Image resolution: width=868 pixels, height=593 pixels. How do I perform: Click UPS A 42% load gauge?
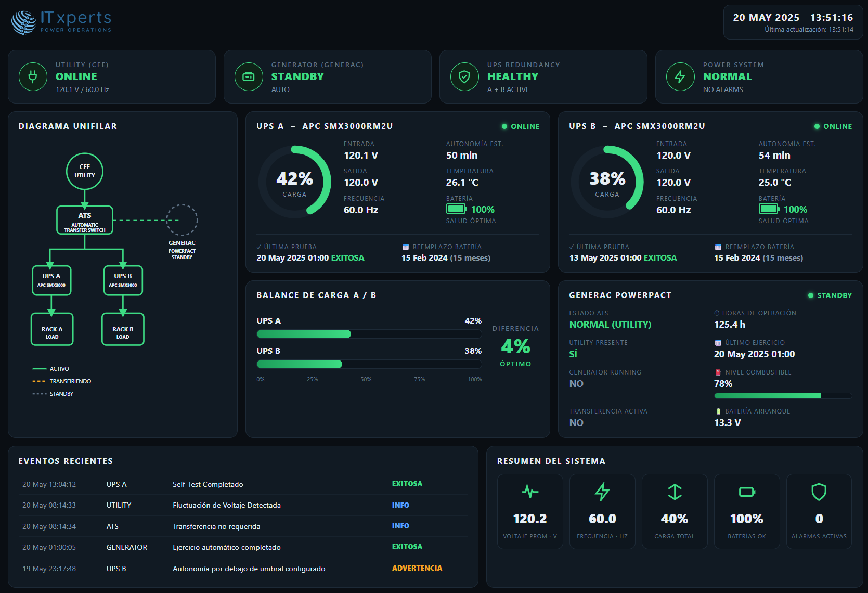pyautogui.click(x=295, y=182)
